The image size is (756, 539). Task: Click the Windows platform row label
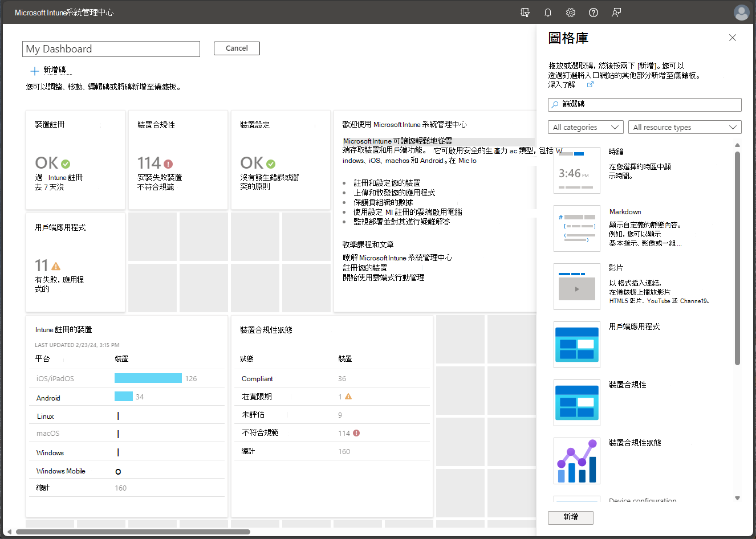pos(50,453)
